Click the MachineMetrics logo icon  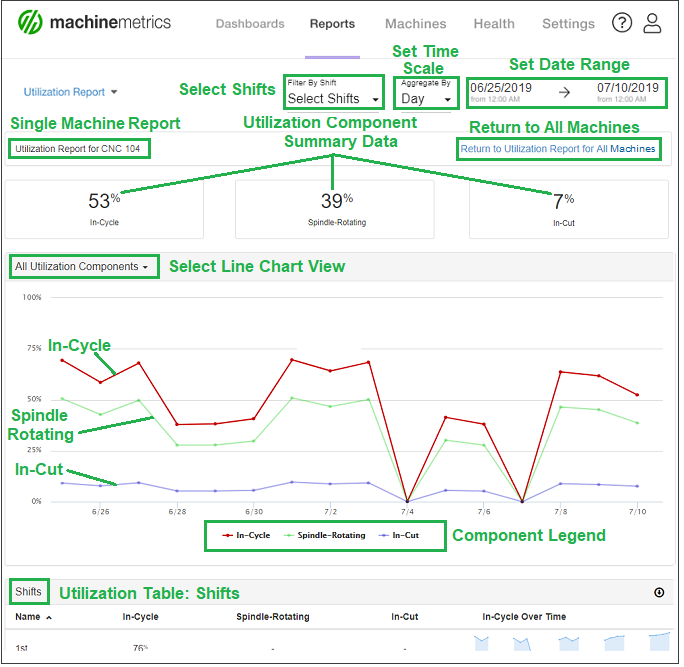(x=30, y=22)
